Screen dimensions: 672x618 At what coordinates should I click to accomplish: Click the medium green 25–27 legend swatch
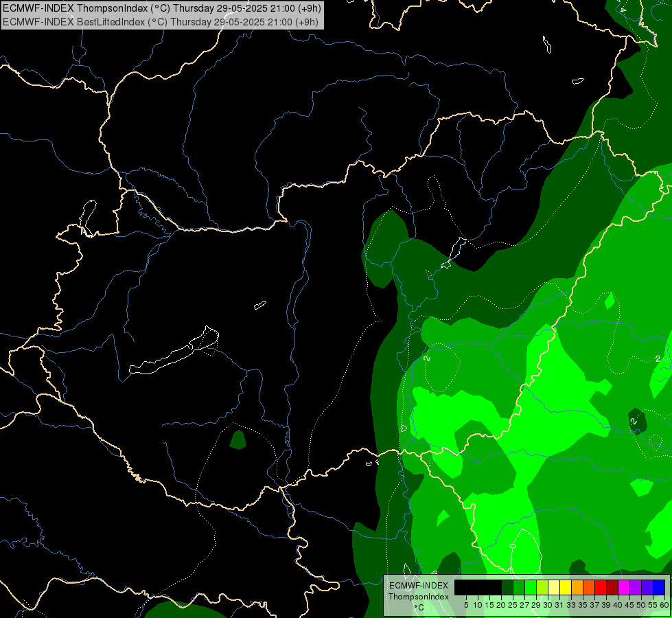(518, 587)
